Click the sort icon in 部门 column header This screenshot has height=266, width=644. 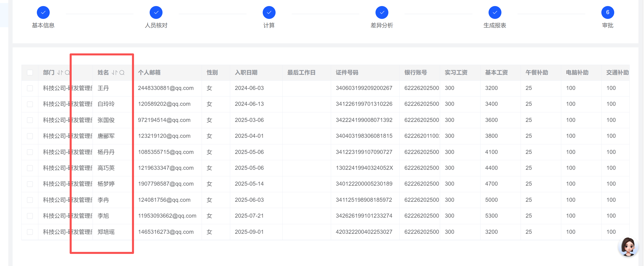pos(60,73)
